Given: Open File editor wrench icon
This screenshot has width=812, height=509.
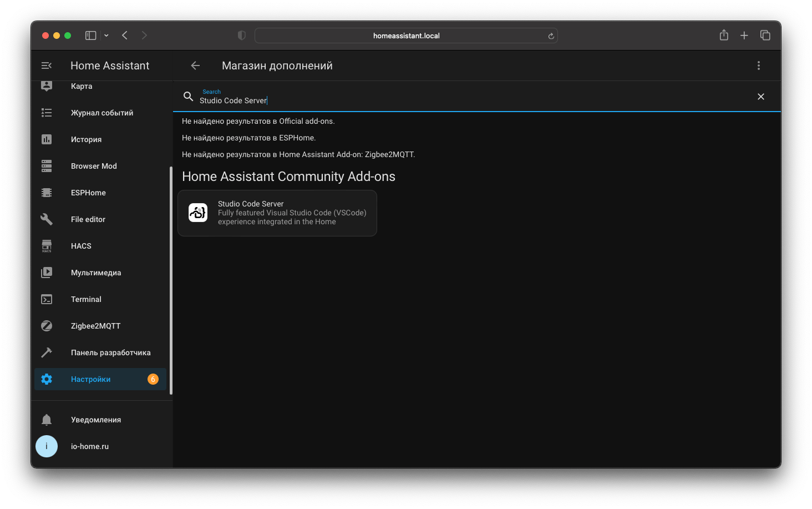Looking at the screenshot, I should click(x=47, y=219).
